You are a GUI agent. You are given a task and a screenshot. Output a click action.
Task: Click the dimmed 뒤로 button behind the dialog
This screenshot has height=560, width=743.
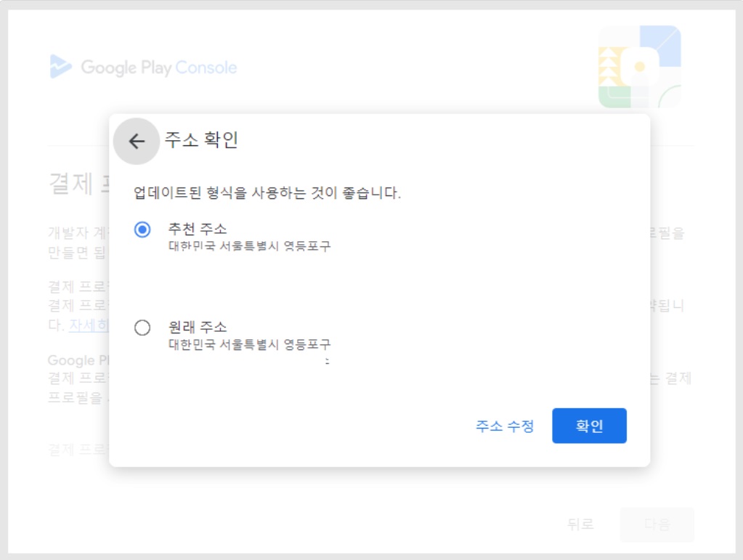point(580,524)
